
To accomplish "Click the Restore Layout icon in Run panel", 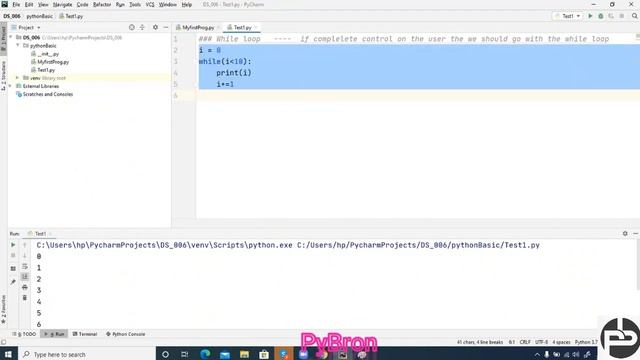I will [x=13, y=269].
